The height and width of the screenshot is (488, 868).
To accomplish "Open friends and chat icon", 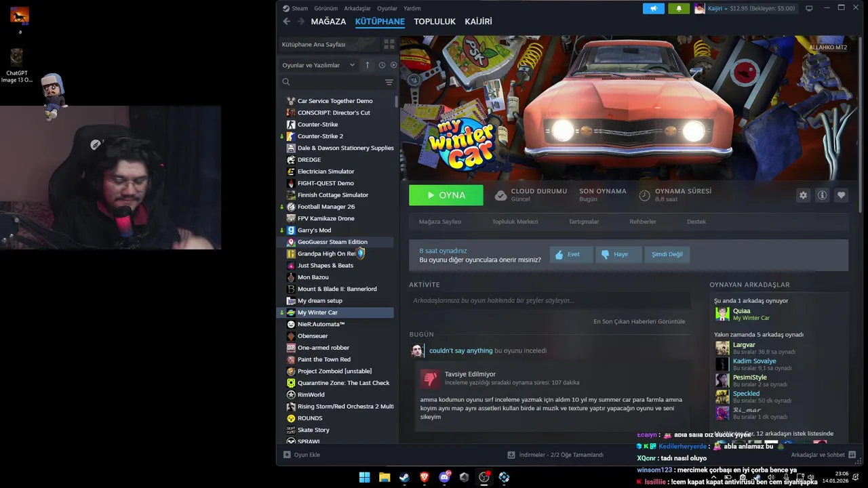I will pos(852,455).
